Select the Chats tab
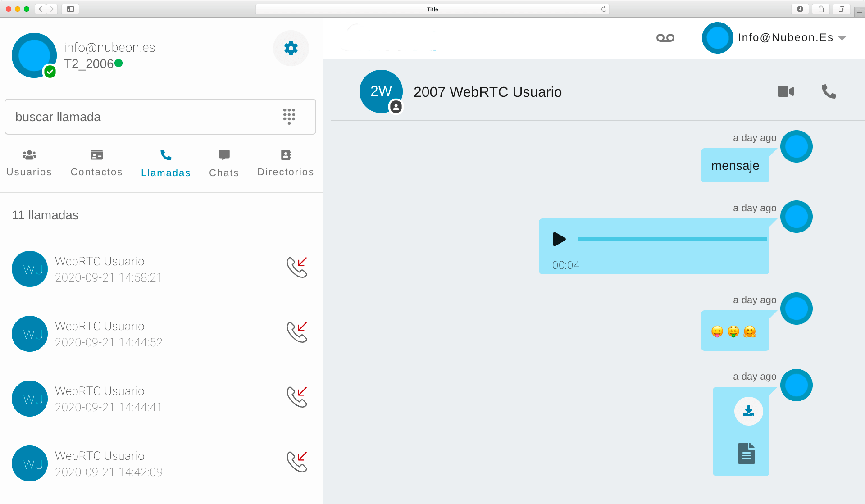The width and height of the screenshot is (865, 504). (x=224, y=163)
